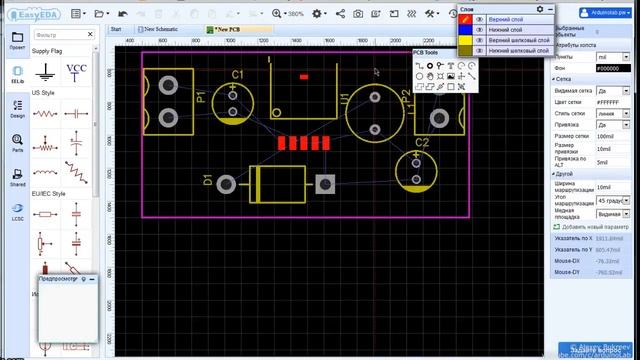Select the Image insert tool in PCB Tools
640x360 pixels.
(x=451, y=76)
